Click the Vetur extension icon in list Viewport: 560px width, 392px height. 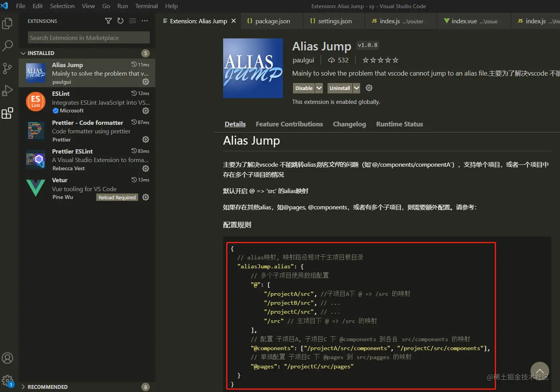pyautogui.click(x=36, y=188)
